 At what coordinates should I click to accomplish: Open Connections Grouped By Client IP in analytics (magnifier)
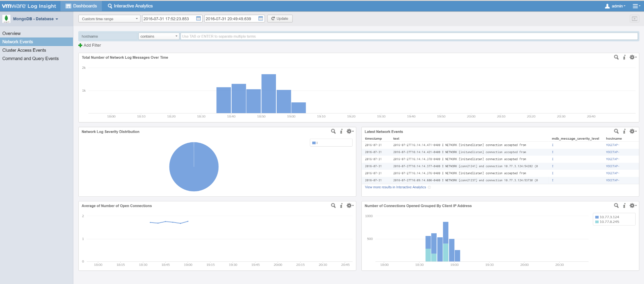[x=616, y=206]
